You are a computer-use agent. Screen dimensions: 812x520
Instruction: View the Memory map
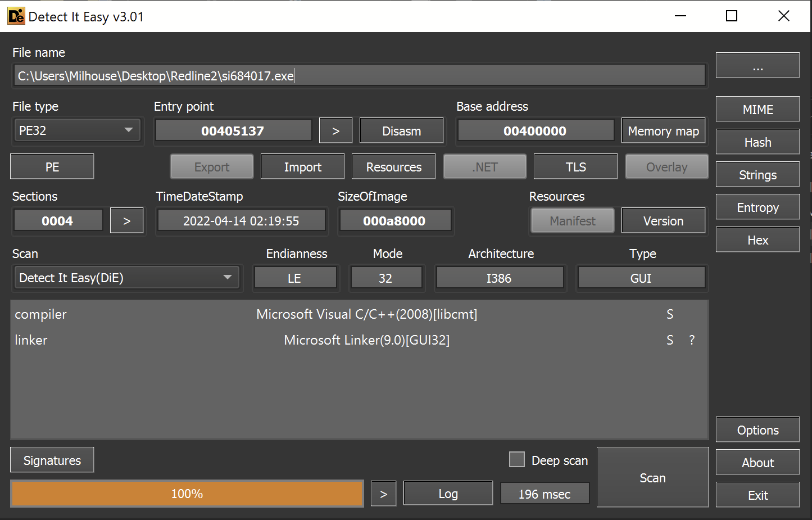point(663,130)
